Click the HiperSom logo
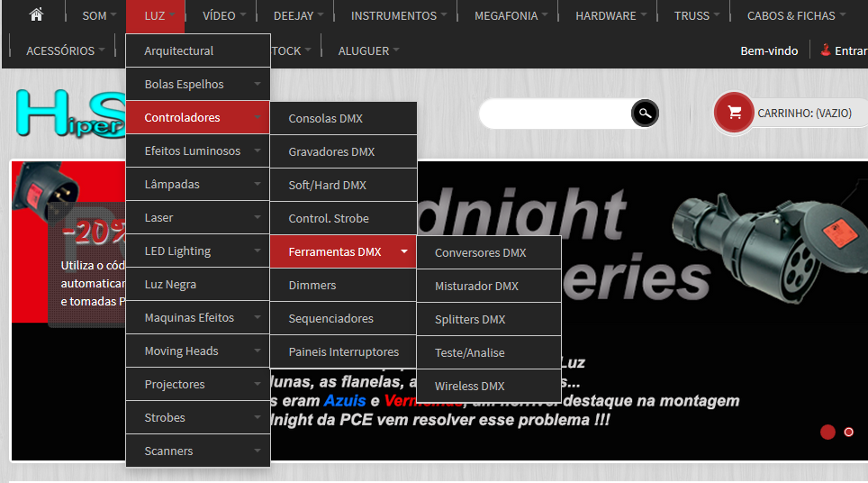Viewport: 868px width, 483px height. click(71, 114)
